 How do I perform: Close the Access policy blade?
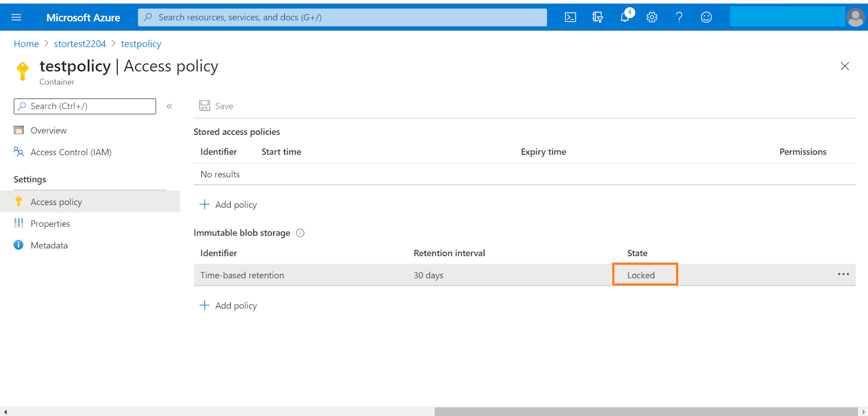coord(845,66)
